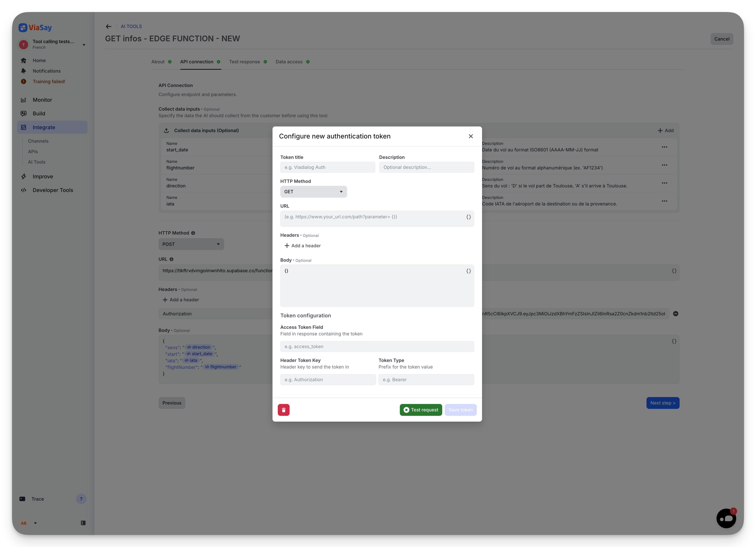Screen dimensions: 756x547
Task: Open options menu for the start_date description
Action: point(664,147)
